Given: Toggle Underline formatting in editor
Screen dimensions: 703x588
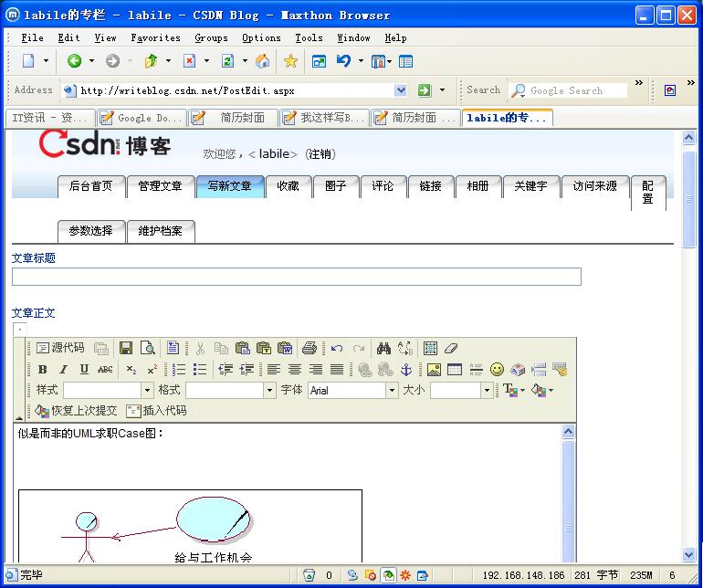Looking at the screenshot, I should (x=84, y=370).
